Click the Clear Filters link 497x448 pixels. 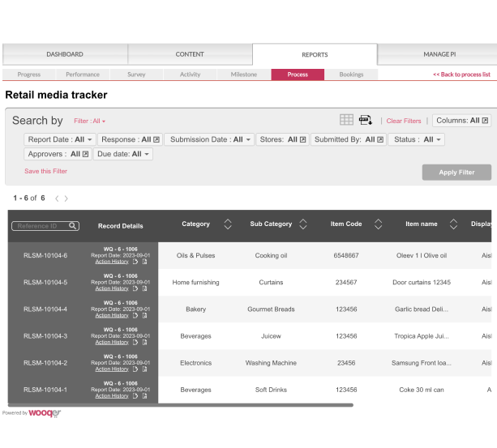point(404,121)
